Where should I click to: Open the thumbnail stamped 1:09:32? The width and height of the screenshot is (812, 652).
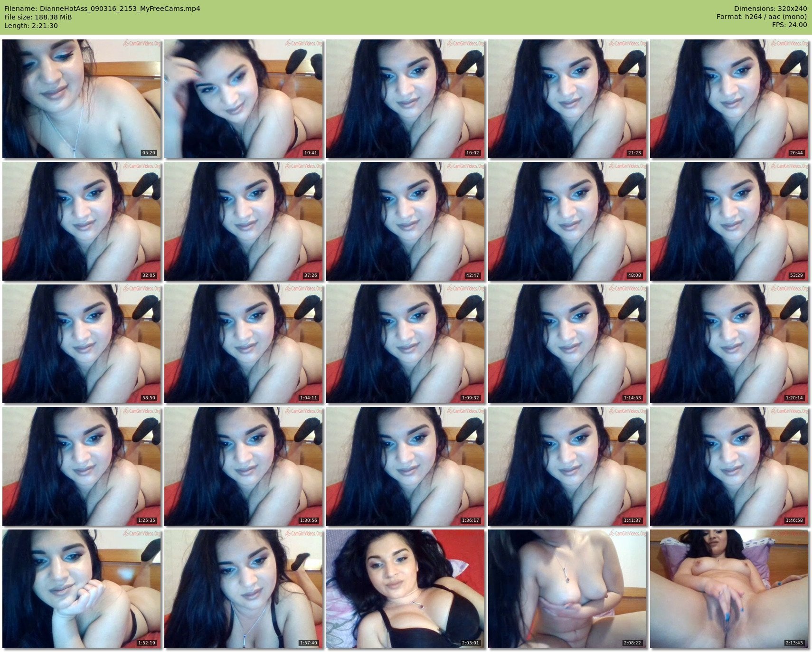pos(406,344)
